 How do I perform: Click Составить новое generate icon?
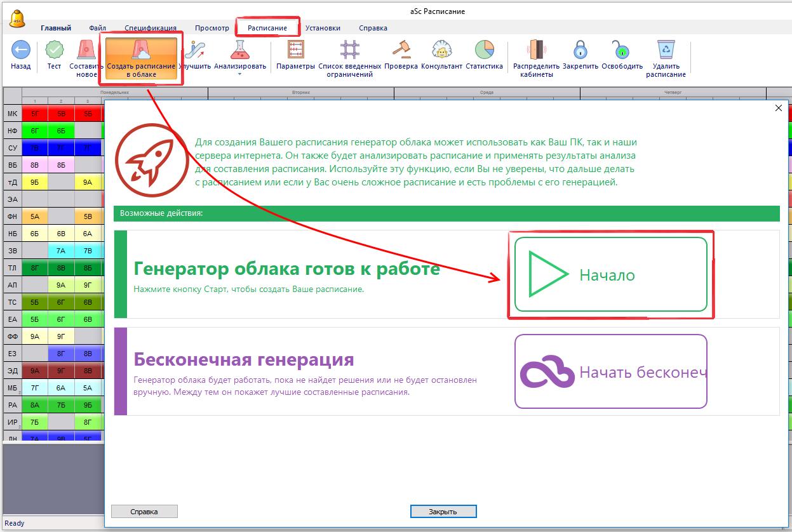click(86, 51)
